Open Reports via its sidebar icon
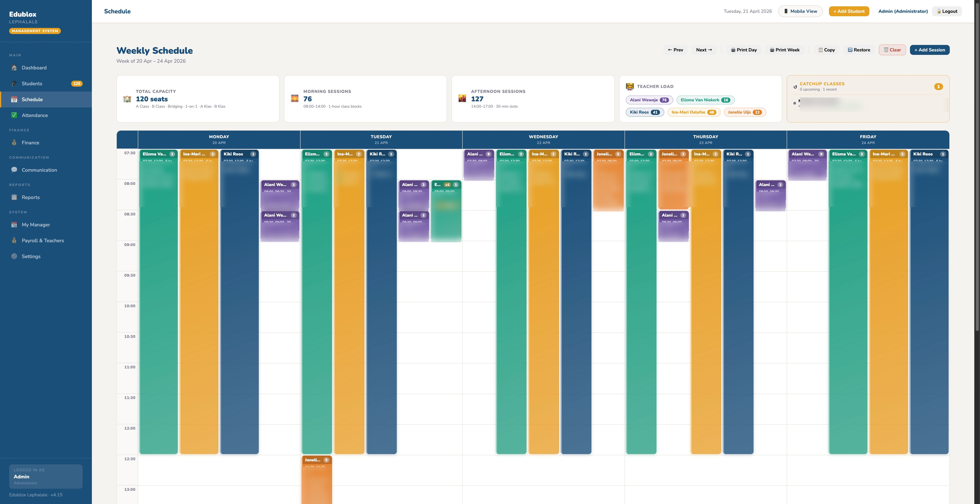 tap(14, 197)
